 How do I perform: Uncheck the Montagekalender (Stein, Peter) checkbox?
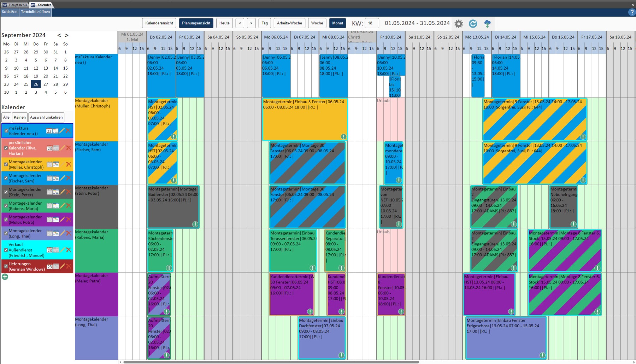click(6, 192)
